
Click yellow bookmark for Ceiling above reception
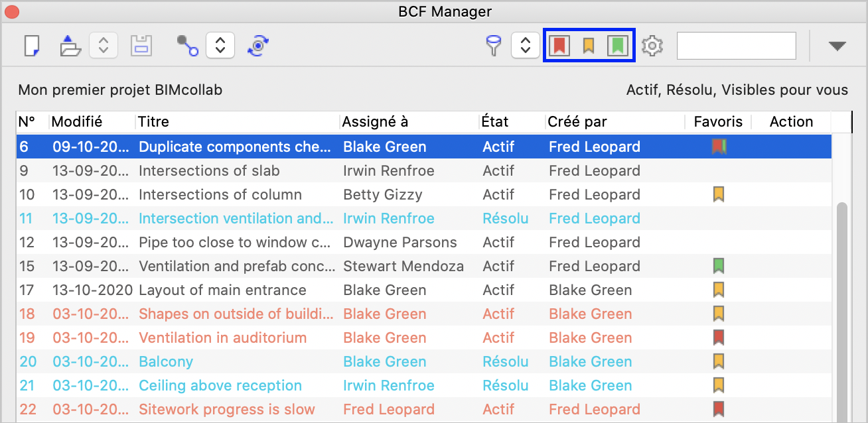tap(718, 385)
